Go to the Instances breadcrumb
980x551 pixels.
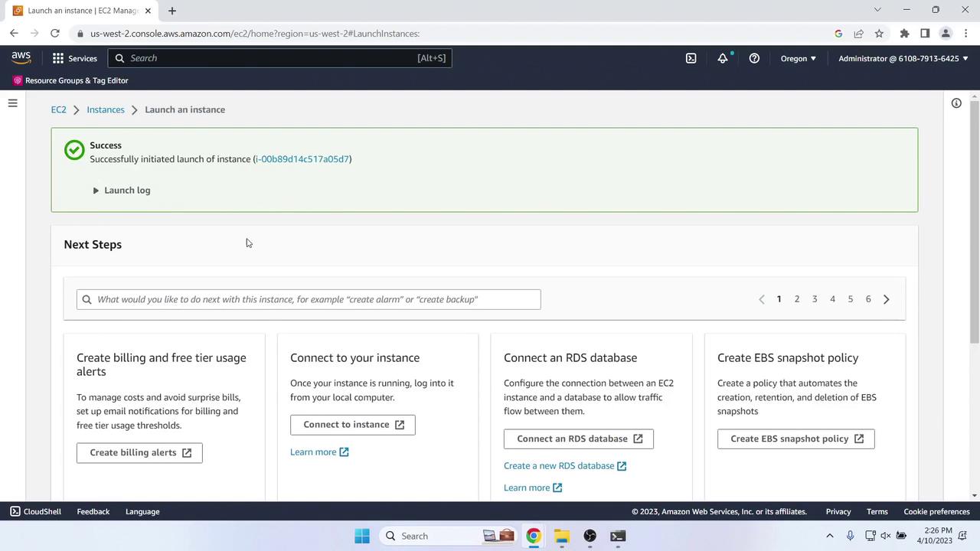(106, 109)
